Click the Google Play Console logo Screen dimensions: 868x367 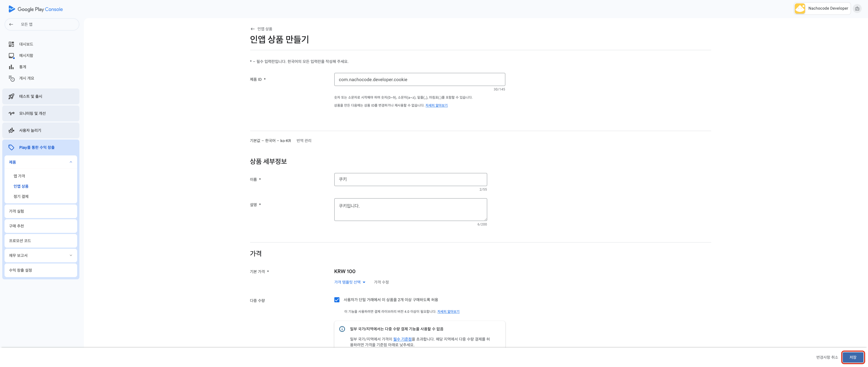click(35, 9)
